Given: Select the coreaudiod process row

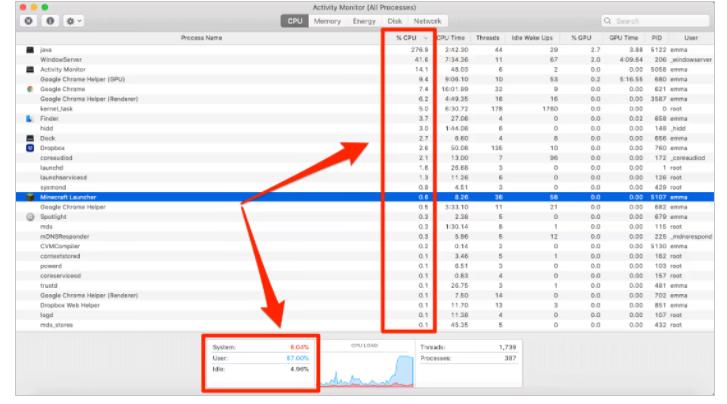Looking at the screenshot, I should coord(365,158).
